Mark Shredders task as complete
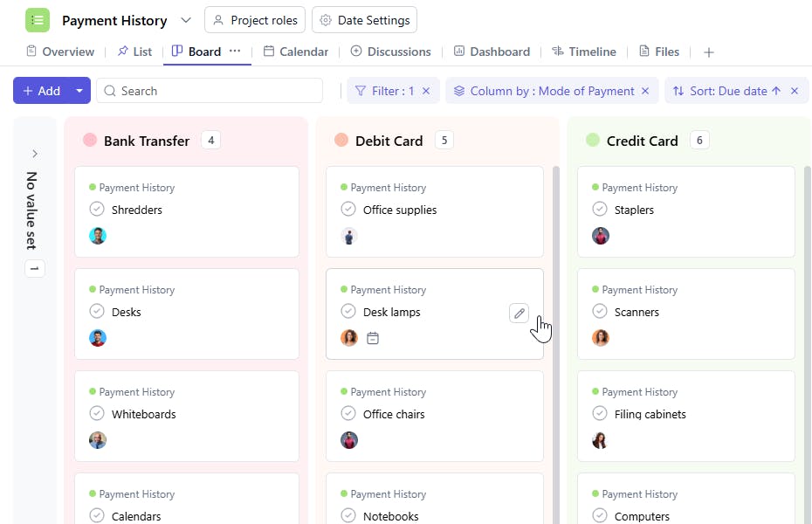Screen dimensions: 812x524 pyautogui.click(x=97, y=210)
